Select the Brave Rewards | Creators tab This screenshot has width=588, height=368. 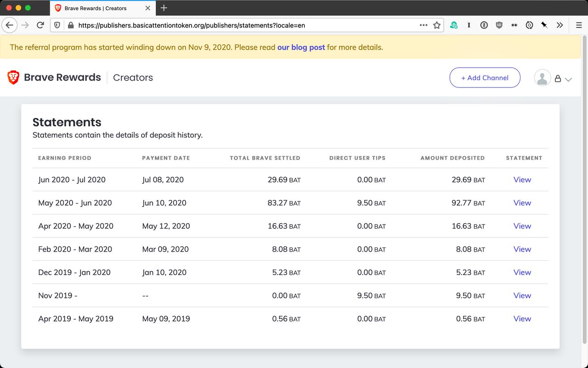tap(96, 8)
